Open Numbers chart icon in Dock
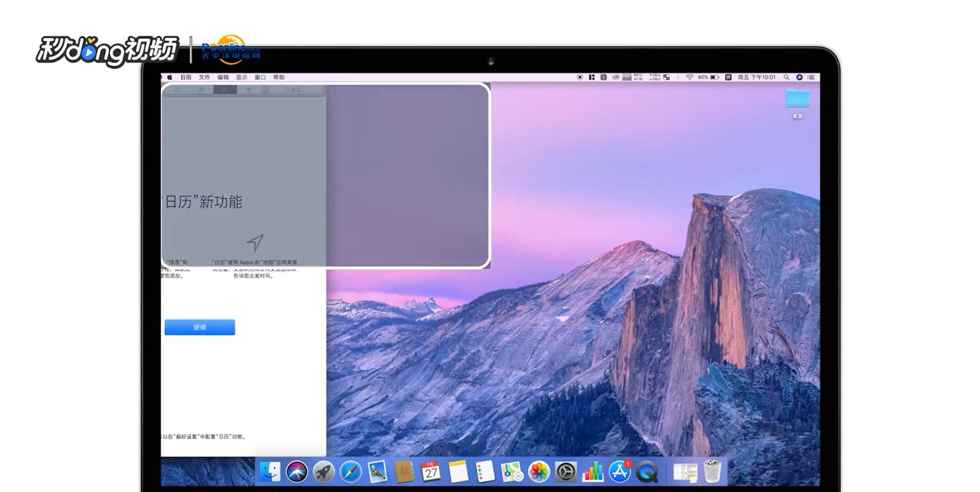Image resolution: width=980 pixels, height=492 pixels. 593,471
